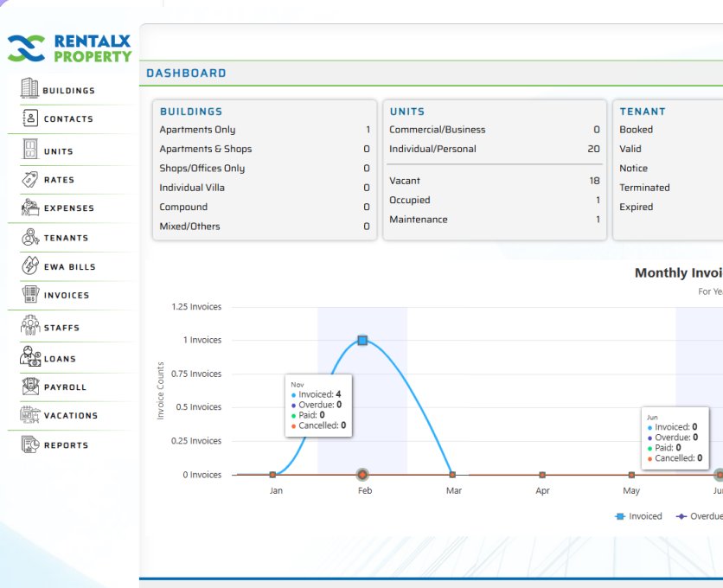Click the Invoices icon in sidebar
This screenshot has height=588, width=723.
(29, 295)
